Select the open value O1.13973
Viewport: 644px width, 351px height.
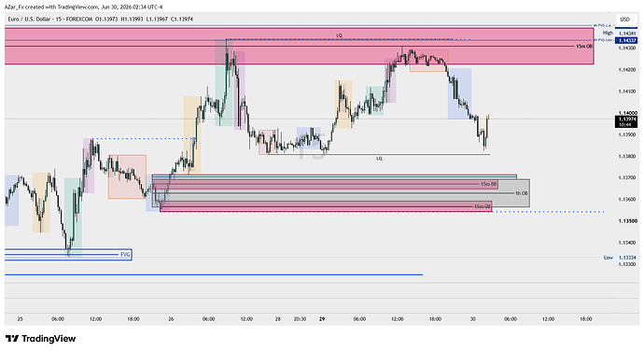tap(106, 20)
